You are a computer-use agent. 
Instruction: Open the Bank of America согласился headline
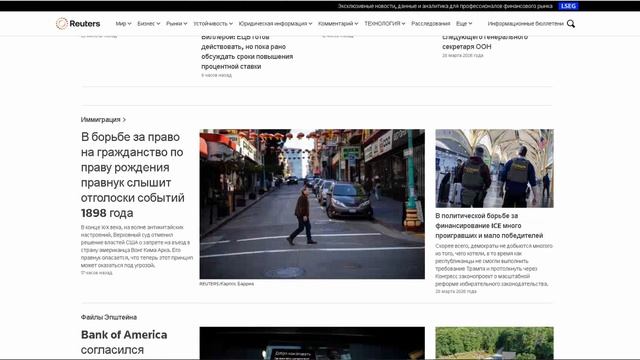coord(124,342)
